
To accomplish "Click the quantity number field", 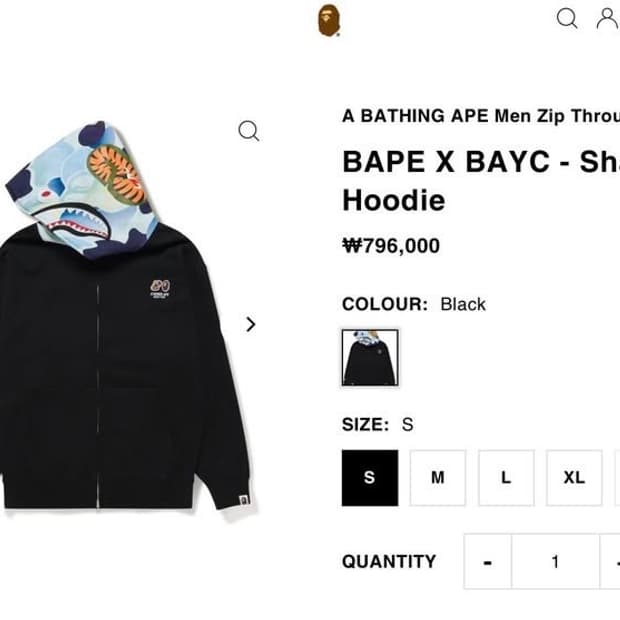I will (555, 561).
